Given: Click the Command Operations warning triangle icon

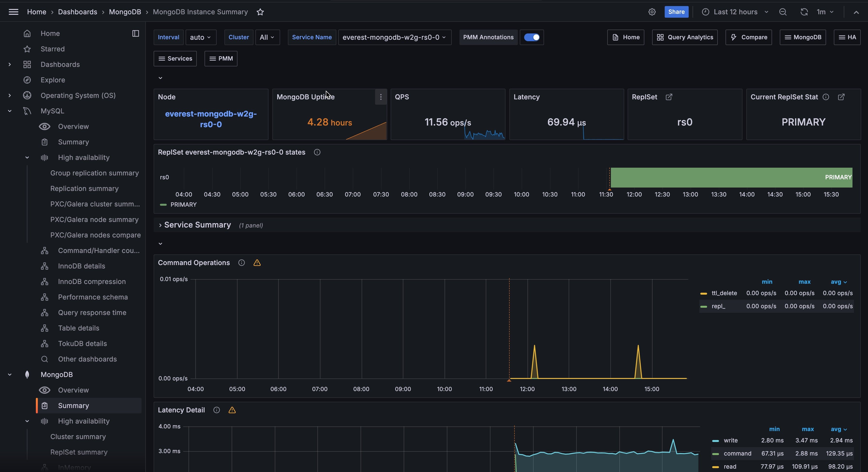Looking at the screenshot, I should pos(257,263).
